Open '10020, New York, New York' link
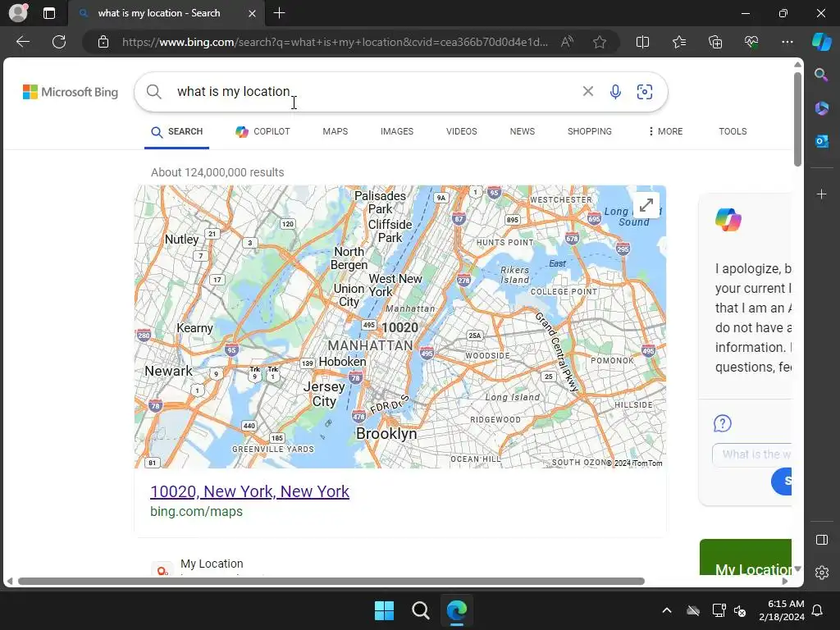The image size is (840, 630). click(x=249, y=491)
